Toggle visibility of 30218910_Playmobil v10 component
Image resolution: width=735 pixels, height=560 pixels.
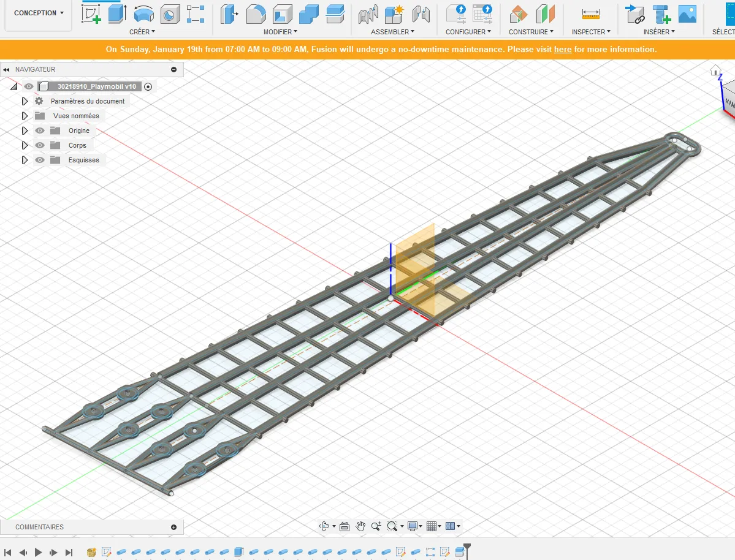point(29,86)
